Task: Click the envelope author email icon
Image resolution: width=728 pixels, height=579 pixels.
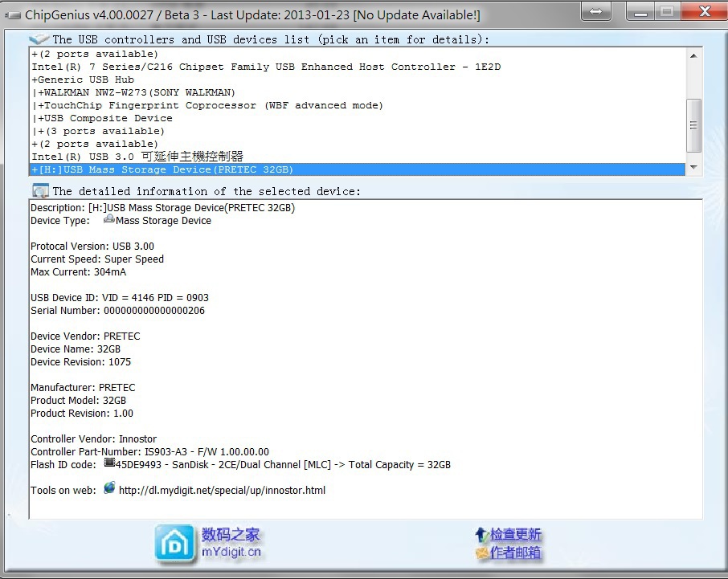Action: (482, 552)
